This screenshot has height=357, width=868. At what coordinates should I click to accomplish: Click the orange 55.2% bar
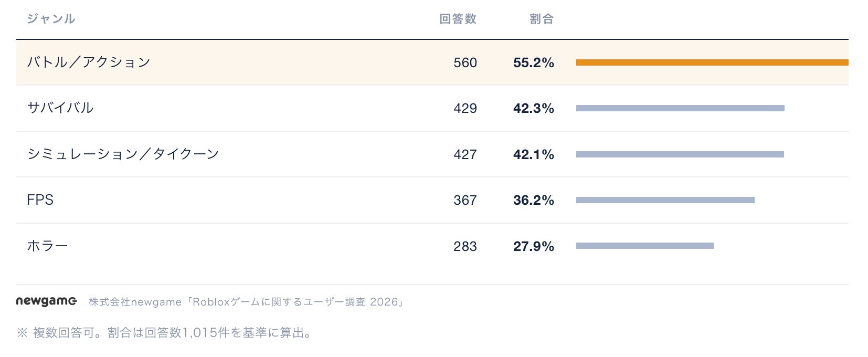712,62
